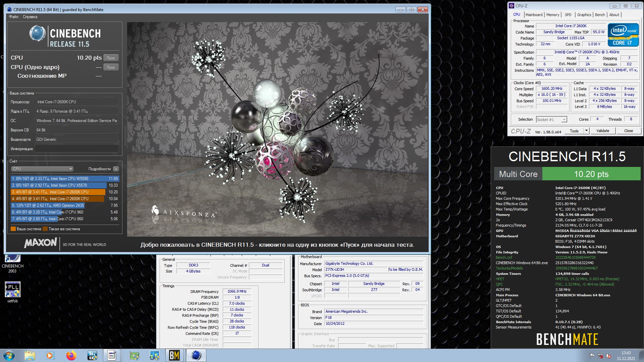This screenshot has height=362, width=644.
Task: Click the system monitor glasses taskbar icon
Action: (154, 355)
